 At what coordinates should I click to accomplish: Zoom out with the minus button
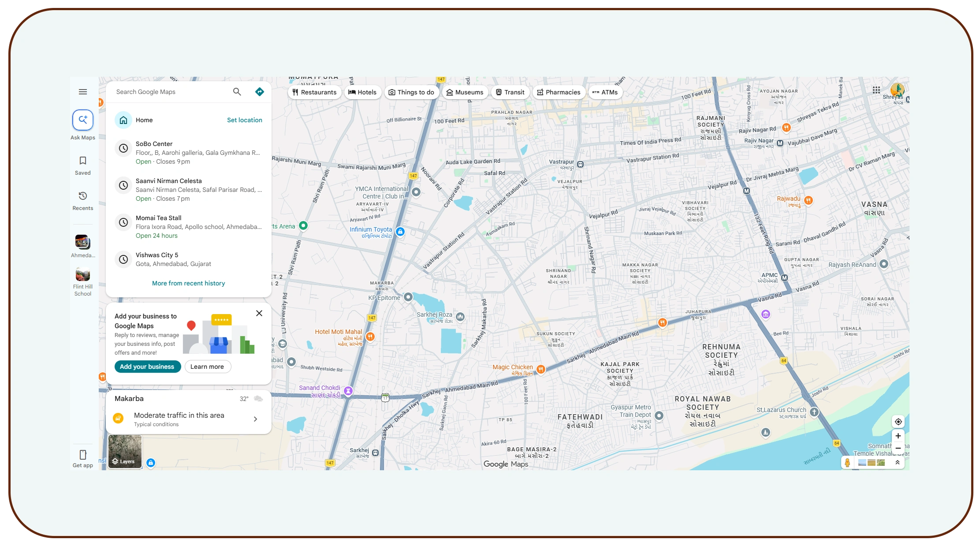898,448
